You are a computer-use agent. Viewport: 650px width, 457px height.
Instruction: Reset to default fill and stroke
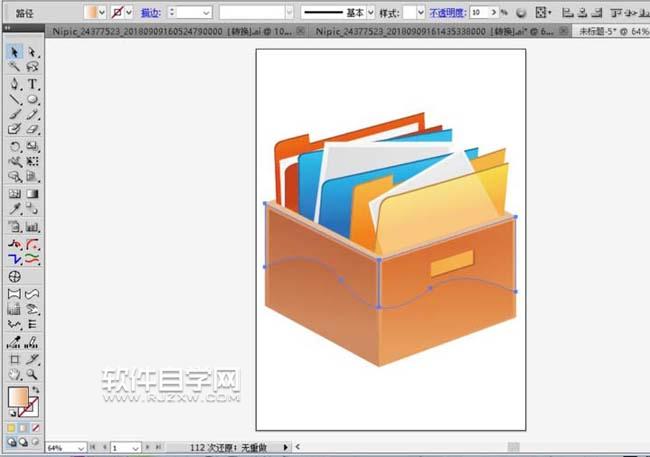12,413
